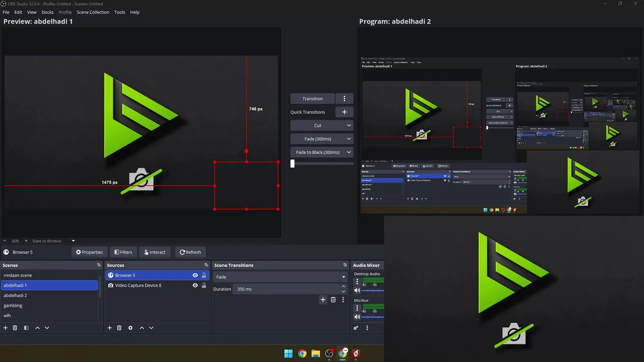Open Properties for the Browser 5 source

pos(89,252)
